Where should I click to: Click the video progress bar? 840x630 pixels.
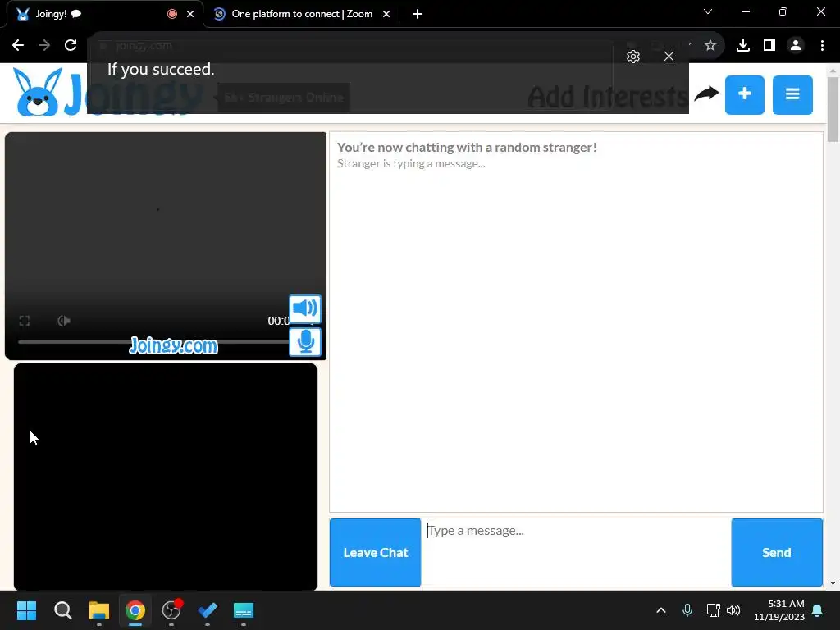(153, 342)
